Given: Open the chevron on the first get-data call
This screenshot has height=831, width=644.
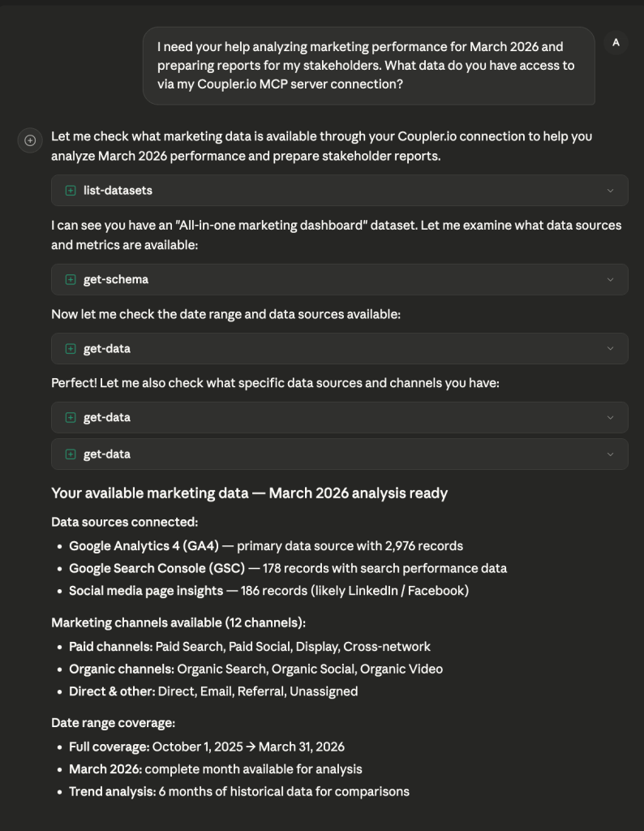Looking at the screenshot, I should 610,349.
